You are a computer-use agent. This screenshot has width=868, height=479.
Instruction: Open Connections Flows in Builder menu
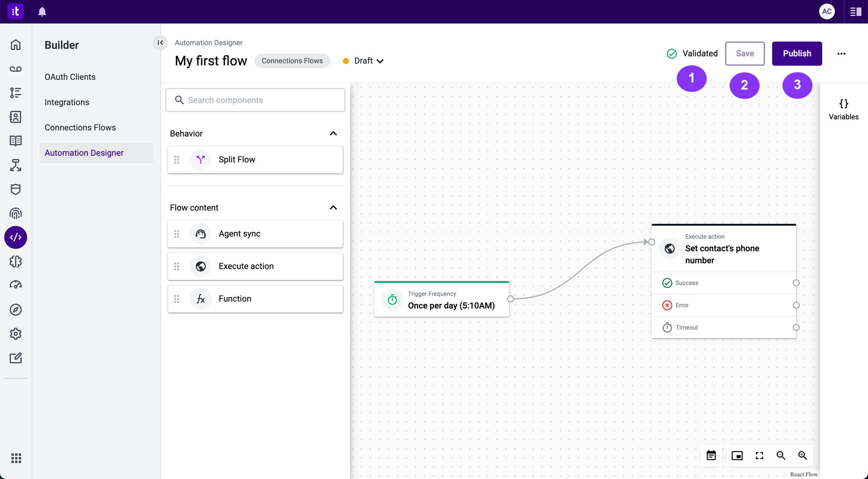pyautogui.click(x=80, y=128)
